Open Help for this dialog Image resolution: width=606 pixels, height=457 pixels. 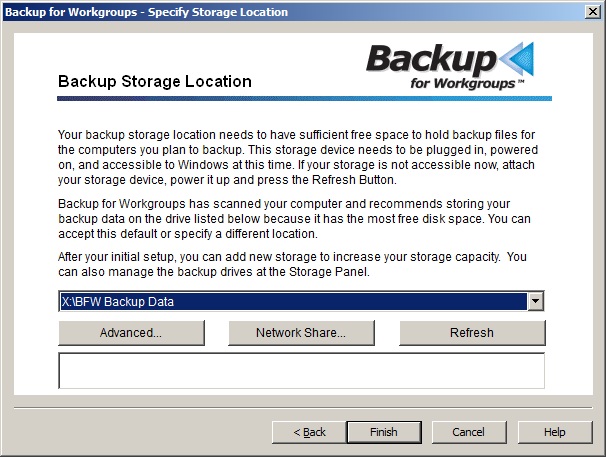[x=555, y=432]
